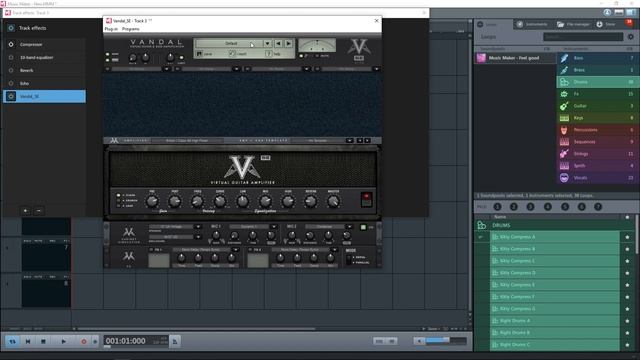
Task: Toggle 10-band equalizer effect power
Action: (x=11, y=58)
